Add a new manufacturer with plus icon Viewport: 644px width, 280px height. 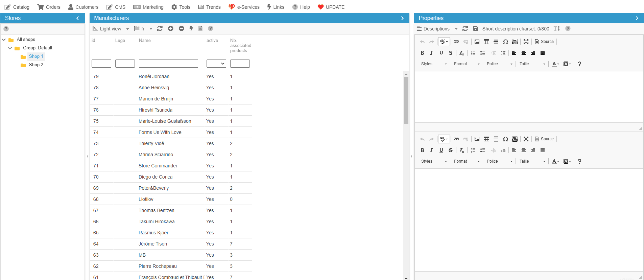(171, 29)
